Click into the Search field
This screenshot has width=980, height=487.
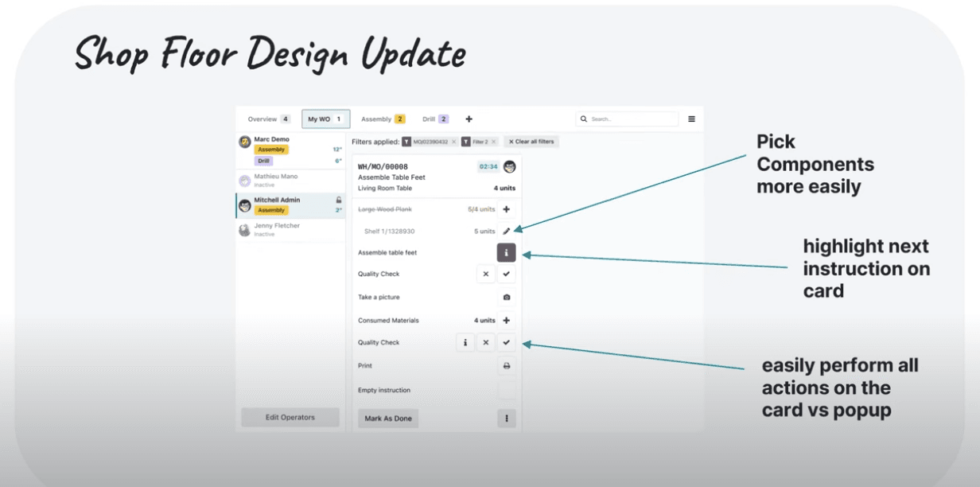click(x=632, y=119)
